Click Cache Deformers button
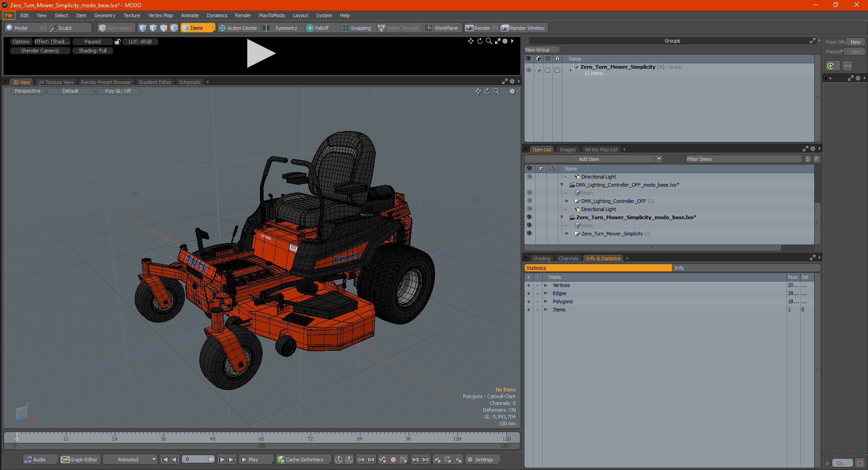This screenshot has height=470, width=868. point(303,460)
